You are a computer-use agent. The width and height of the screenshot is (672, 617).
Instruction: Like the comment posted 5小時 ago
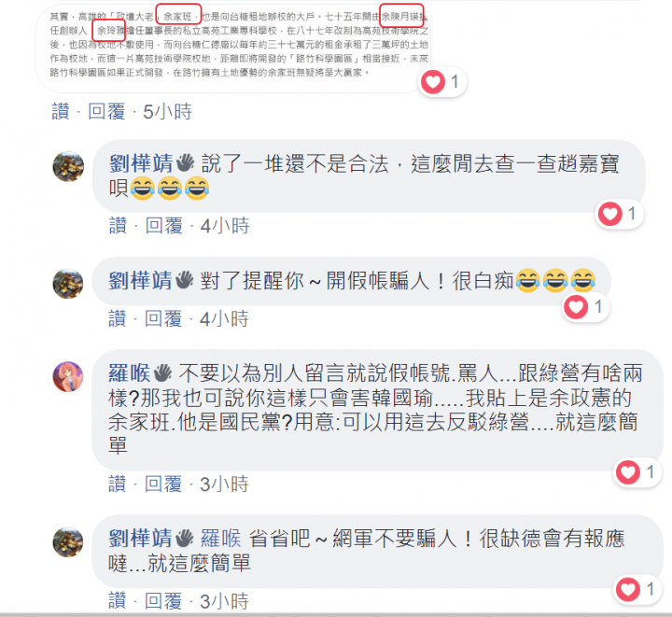[61, 112]
